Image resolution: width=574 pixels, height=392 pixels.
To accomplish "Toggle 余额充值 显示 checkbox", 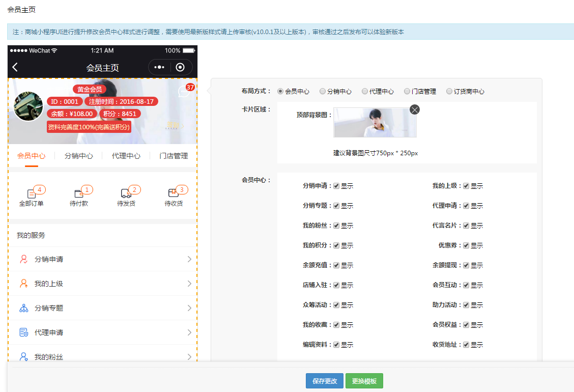I will pos(336,265).
